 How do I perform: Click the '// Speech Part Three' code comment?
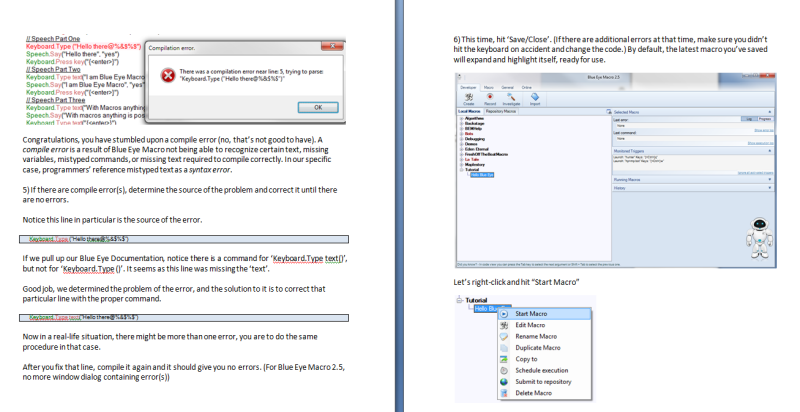point(55,100)
